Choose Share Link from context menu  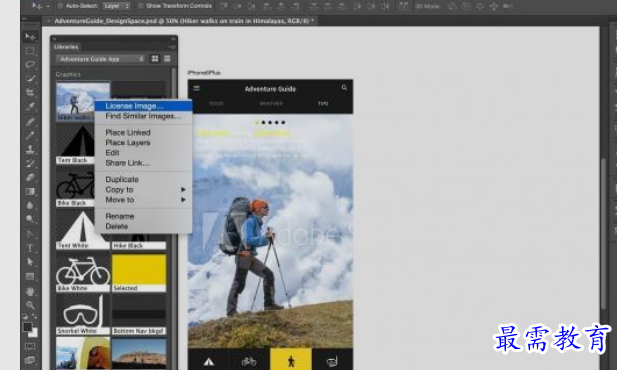point(143,163)
